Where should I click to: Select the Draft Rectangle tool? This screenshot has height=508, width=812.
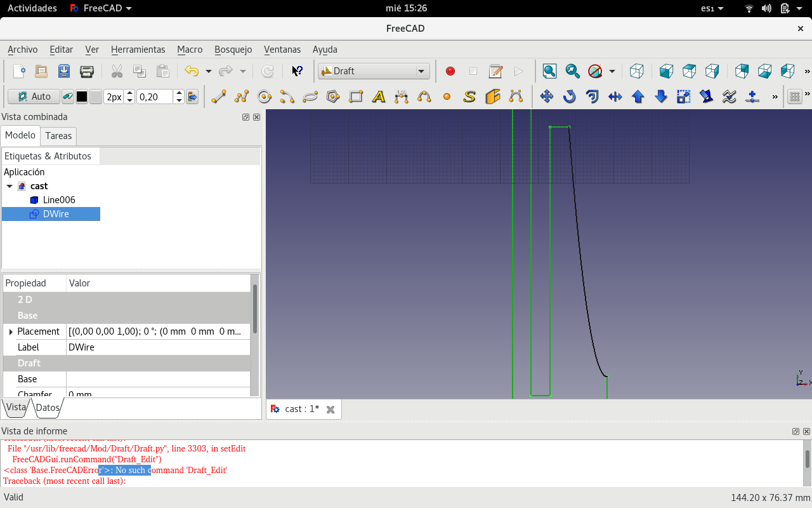[x=356, y=97]
